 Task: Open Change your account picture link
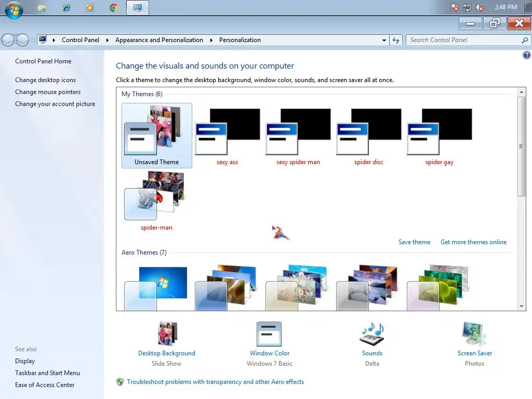tap(55, 104)
